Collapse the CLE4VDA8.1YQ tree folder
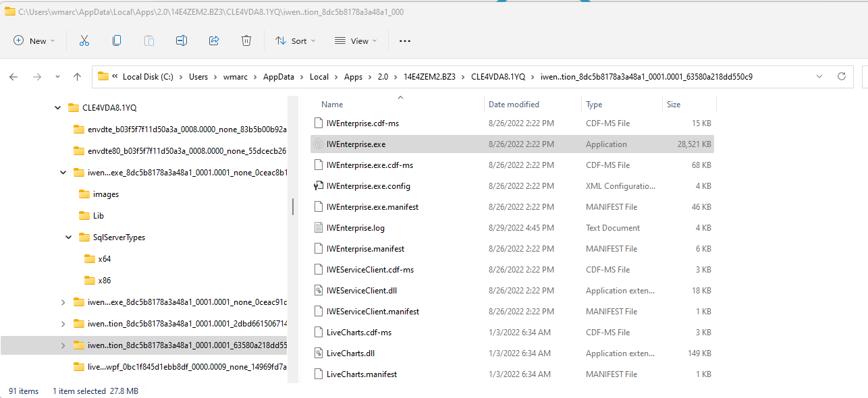 (58, 108)
